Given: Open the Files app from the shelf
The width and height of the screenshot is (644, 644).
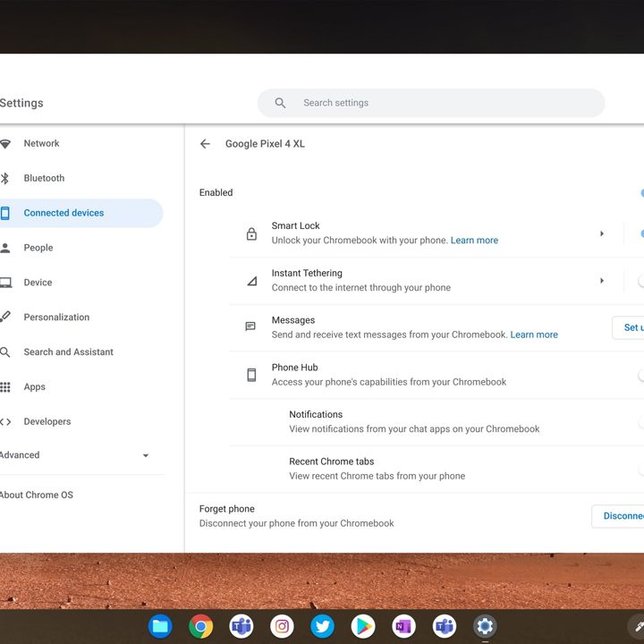Looking at the screenshot, I should tap(160, 626).
